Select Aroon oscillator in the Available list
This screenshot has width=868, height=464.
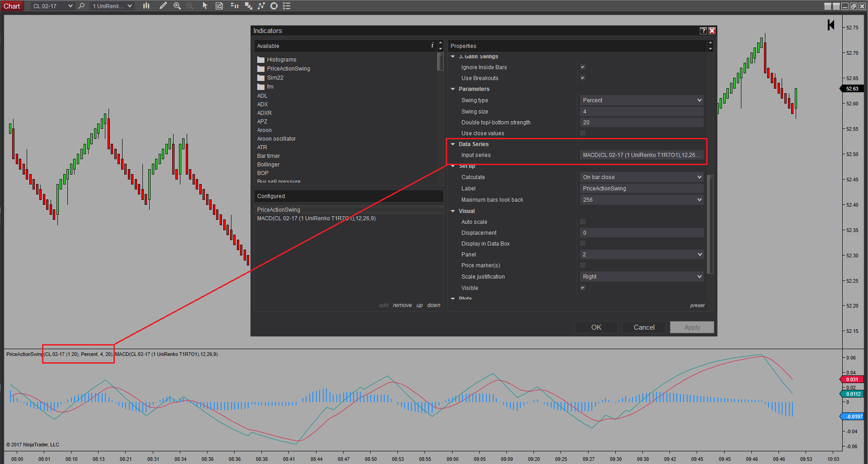277,139
